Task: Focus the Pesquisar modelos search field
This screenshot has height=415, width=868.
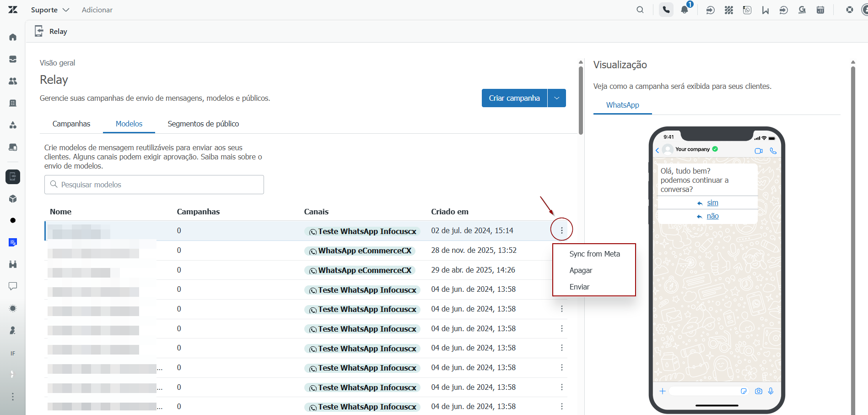Action: tap(154, 185)
